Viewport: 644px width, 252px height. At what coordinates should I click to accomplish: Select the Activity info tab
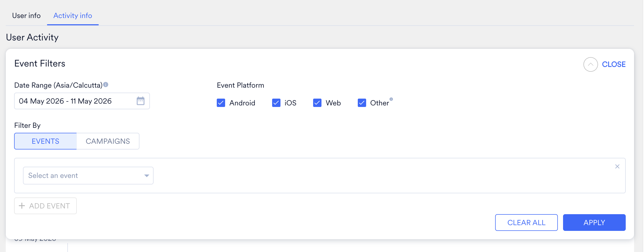(x=73, y=16)
